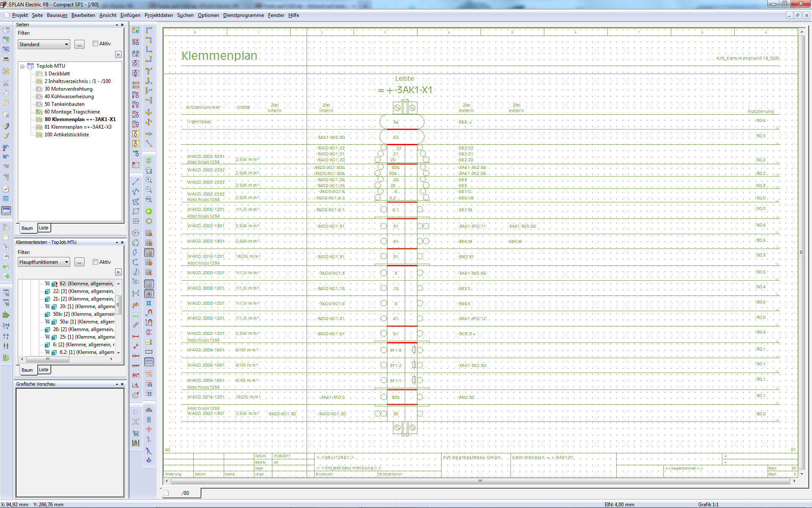
Task: Click the paste clipboard icon in left toolbar
Action: 6,102
